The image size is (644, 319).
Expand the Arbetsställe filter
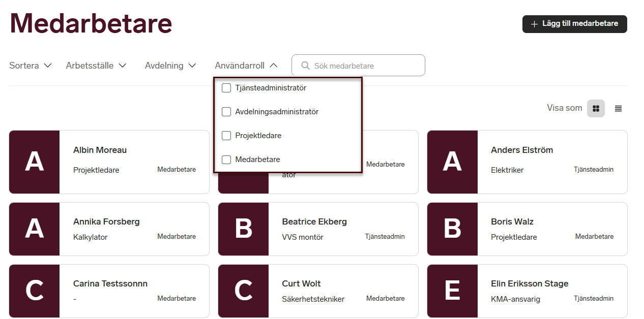coord(96,66)
